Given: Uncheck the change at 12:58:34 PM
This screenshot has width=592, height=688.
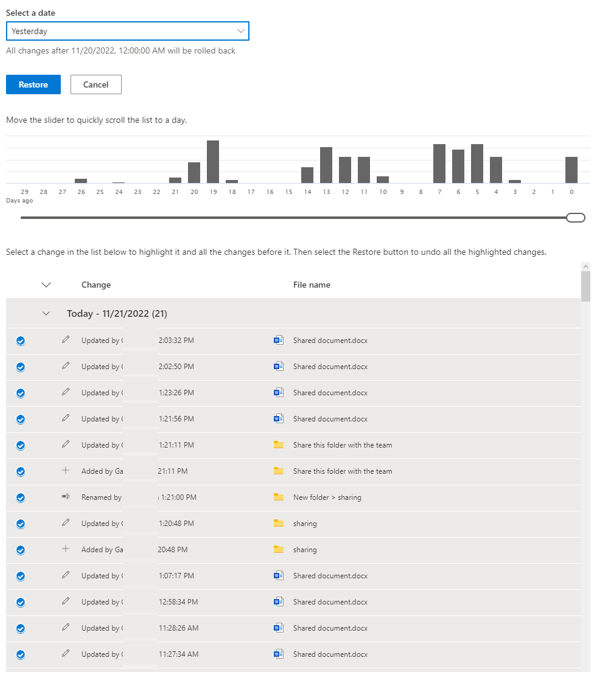Looking at the screenshot, I should click(21, 602).
